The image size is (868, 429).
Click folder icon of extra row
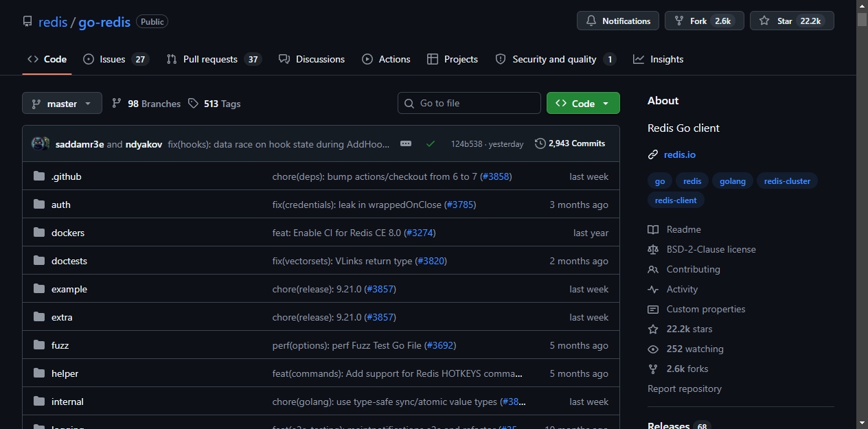39,317
